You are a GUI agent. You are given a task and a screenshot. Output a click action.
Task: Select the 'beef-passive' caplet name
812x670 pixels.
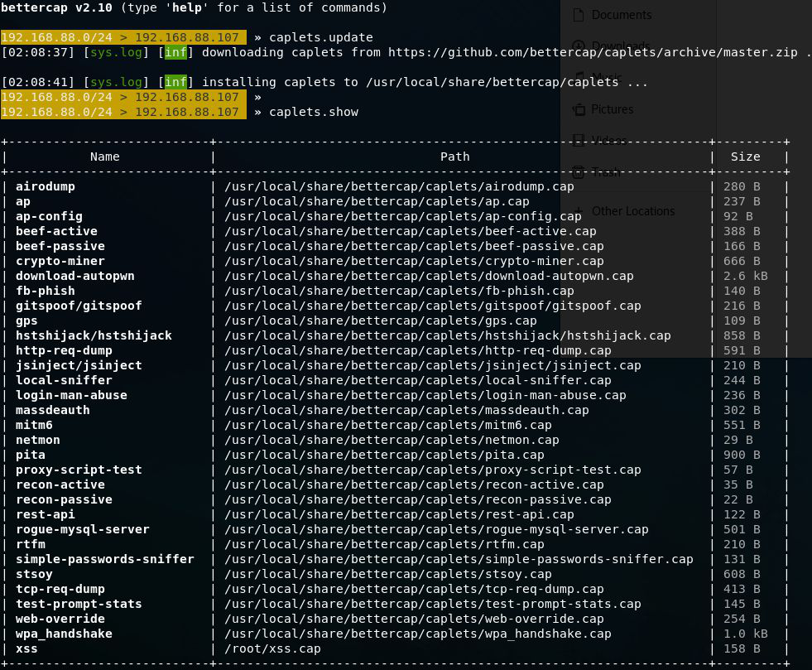tap(60, 246)
